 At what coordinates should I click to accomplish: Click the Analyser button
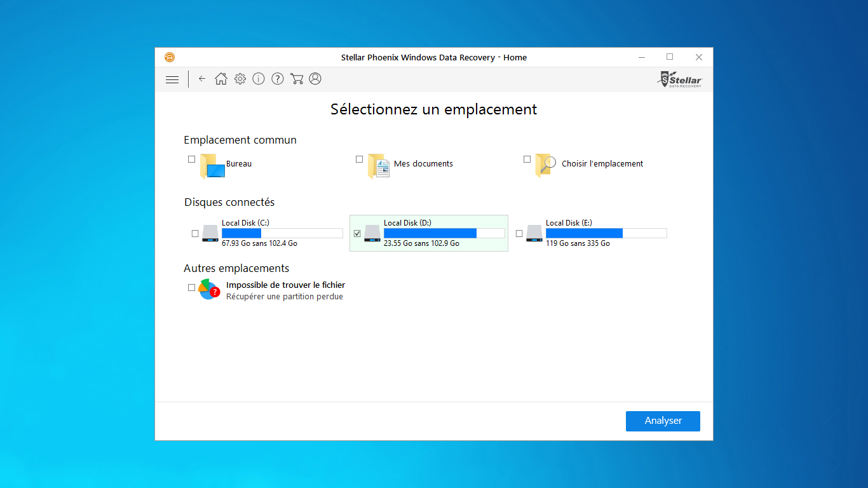663,421
